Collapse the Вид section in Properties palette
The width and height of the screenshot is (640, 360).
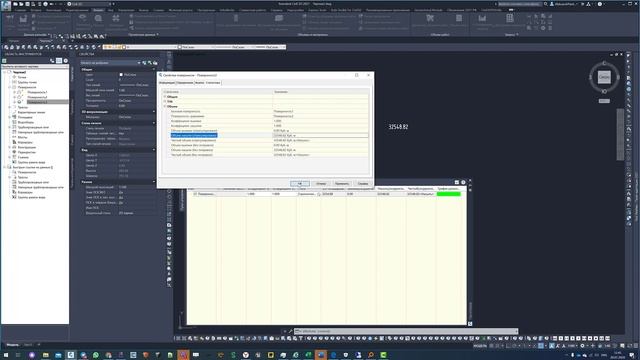click(154, 150)
